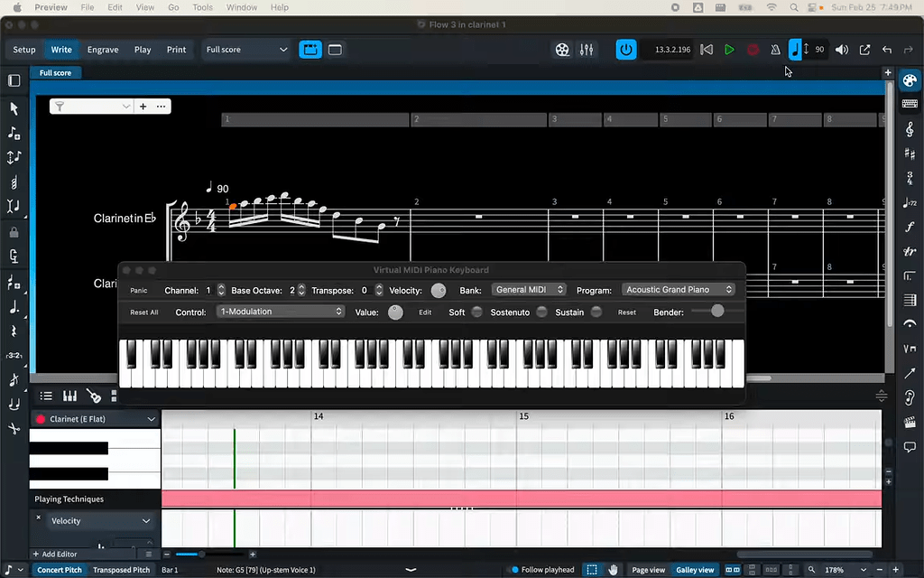Open the Dynamics panel forte icon
The image size is (924, 578).
(x=910, y=227)
